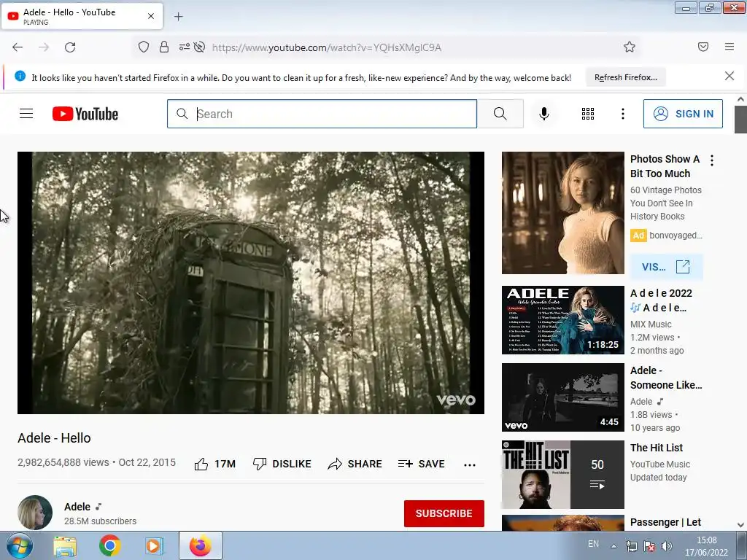Open the YouTube apps grid

point(588,114)
